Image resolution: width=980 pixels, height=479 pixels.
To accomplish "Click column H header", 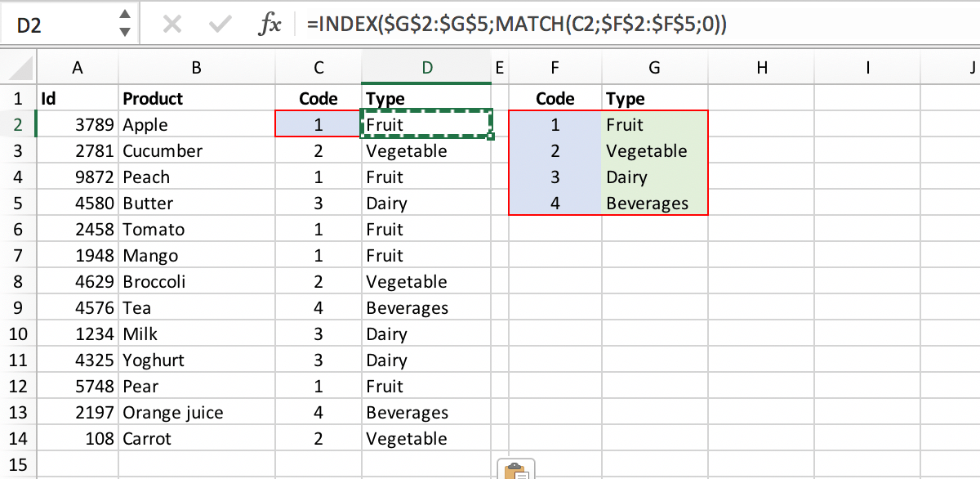I will pyautogui.click(x=761, y=68).
